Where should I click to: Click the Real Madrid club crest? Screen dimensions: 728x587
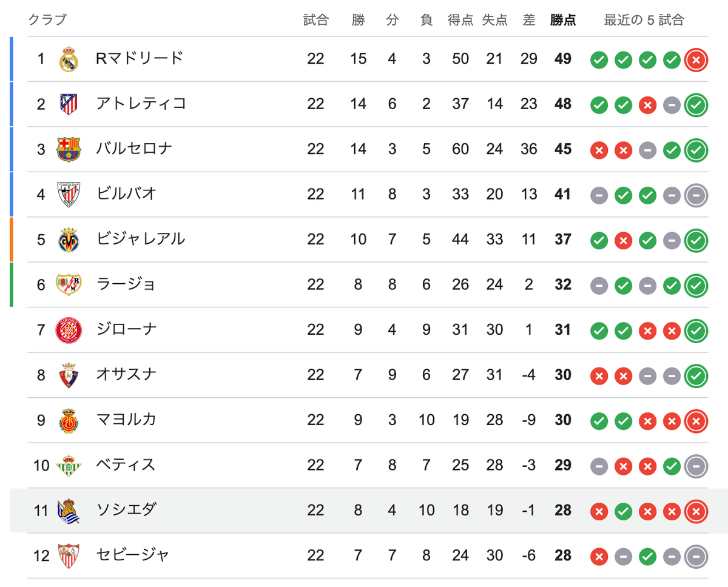(69, 59)
